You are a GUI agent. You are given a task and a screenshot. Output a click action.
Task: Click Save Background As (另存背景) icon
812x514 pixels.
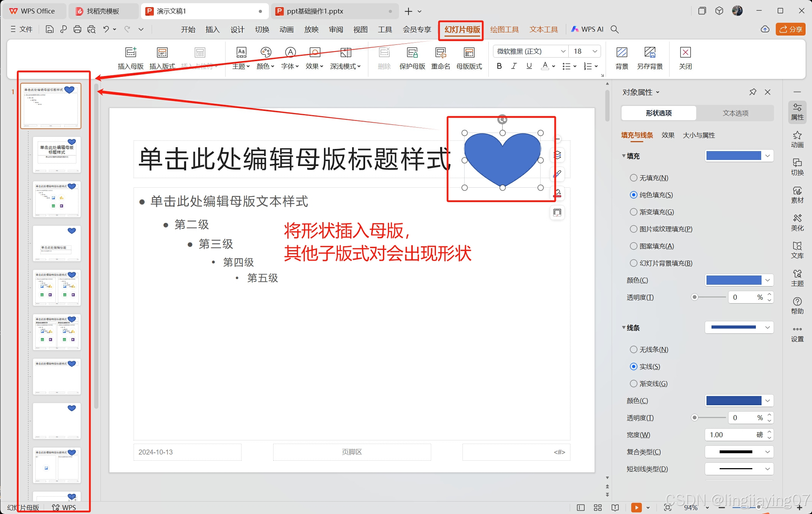[650, 53]
